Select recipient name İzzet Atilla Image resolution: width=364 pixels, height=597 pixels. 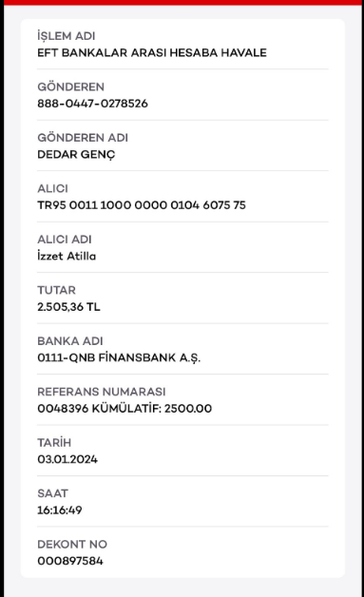point(67,256)
